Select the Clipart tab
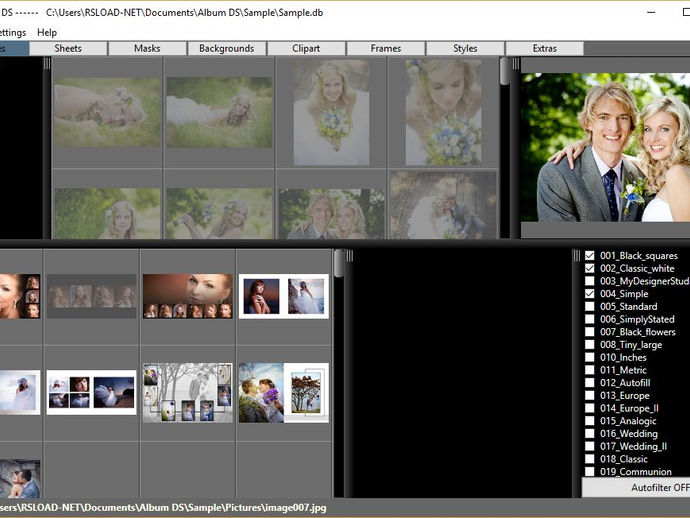The width and height of the screenshot is (690, 518). [x=306, y=48]
